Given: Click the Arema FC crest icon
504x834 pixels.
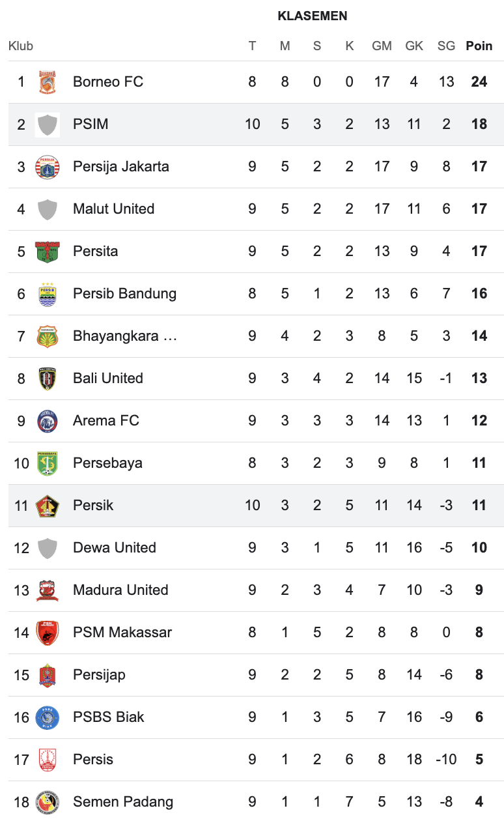Looking at the screenshot, I should tap(48, 421).
